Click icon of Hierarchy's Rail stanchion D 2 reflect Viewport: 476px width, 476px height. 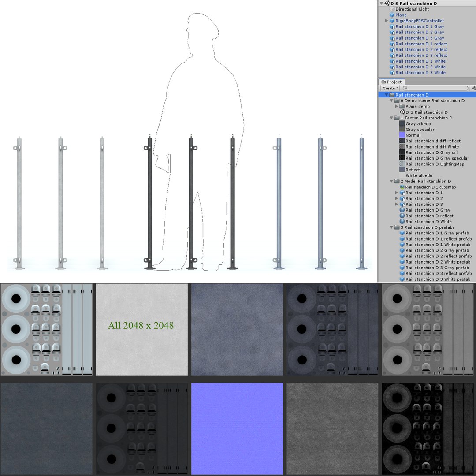coord(392,49)
